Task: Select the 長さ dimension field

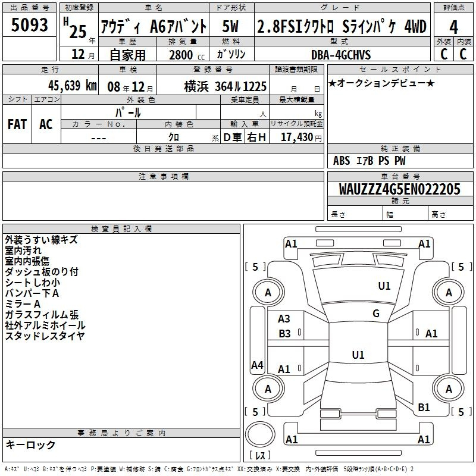Action: click(x=355, y=214)
